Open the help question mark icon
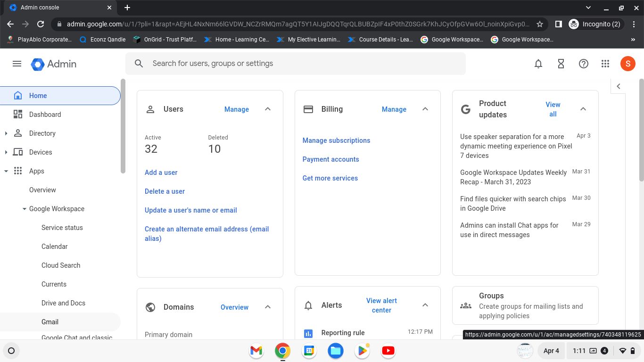The width and height of the screenshot is (644, 362). (584, 64)
